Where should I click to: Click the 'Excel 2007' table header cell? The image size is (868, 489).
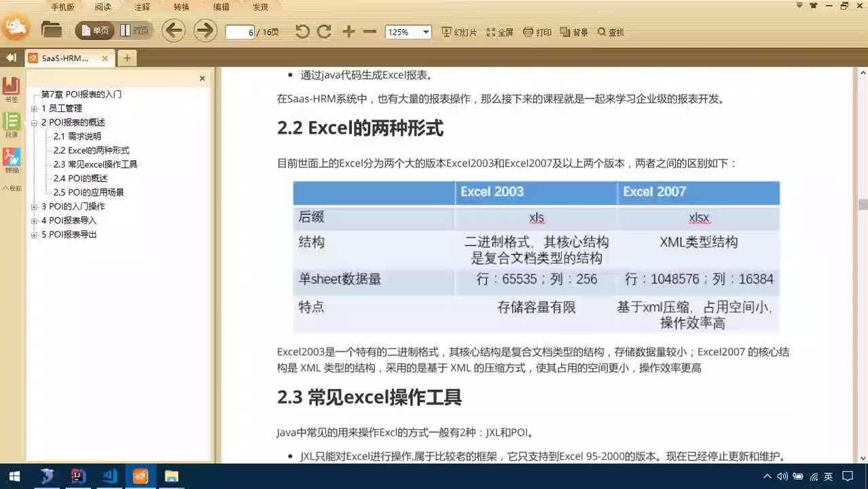pos(698,192)
